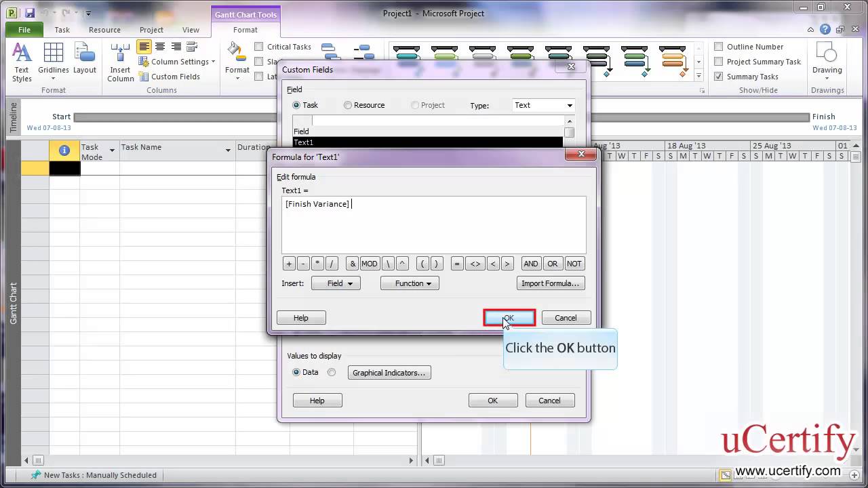Insert the ampersand concatenation operator
This screenshot has height=488, width=868.
click(352, 264)
